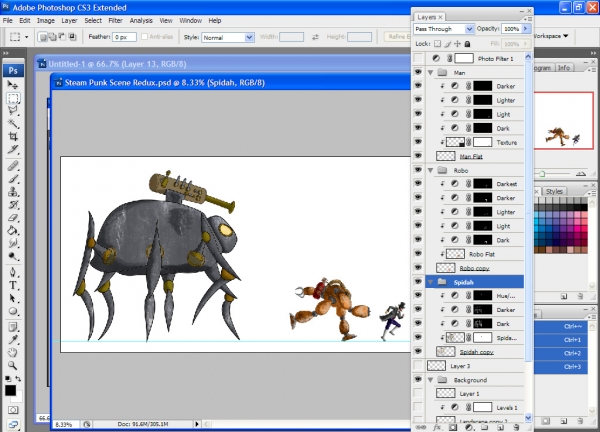The height and width of the screenshot is (432, 600).
Task: Select the Lasso tool
Action: [13, 111]
